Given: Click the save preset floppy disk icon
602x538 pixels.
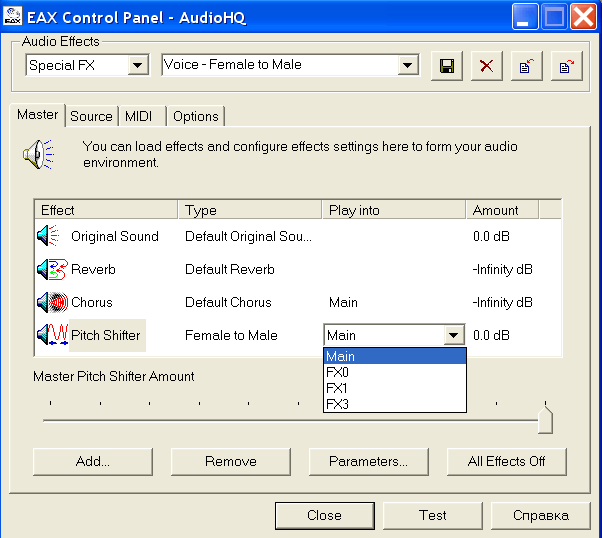Looking at the screenshot, I should [x=447, y=66].
